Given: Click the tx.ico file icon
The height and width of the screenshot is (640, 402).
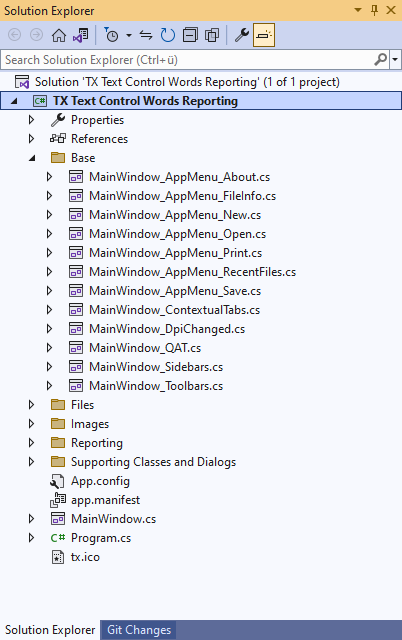Looking at the screenshot, I should 58,557.
